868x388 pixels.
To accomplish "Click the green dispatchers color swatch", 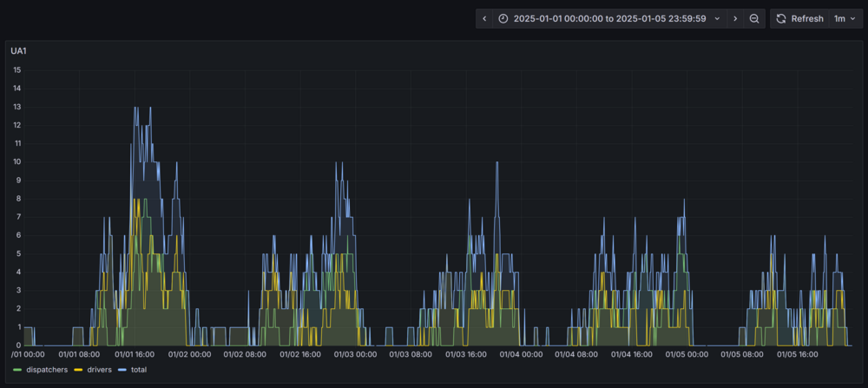I will (x=17, y=370).
